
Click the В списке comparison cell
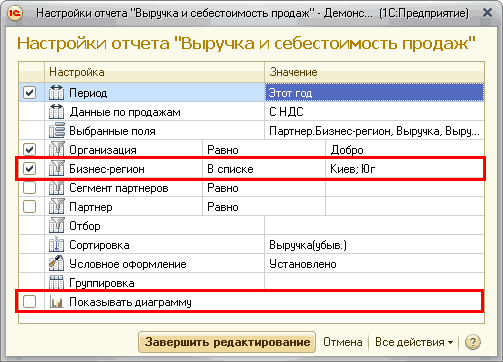pos(264,169)
